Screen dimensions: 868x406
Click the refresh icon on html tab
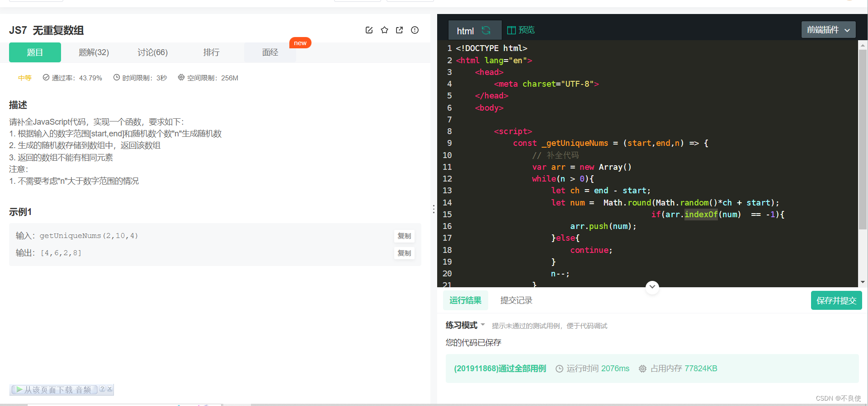tap(486, 30)
